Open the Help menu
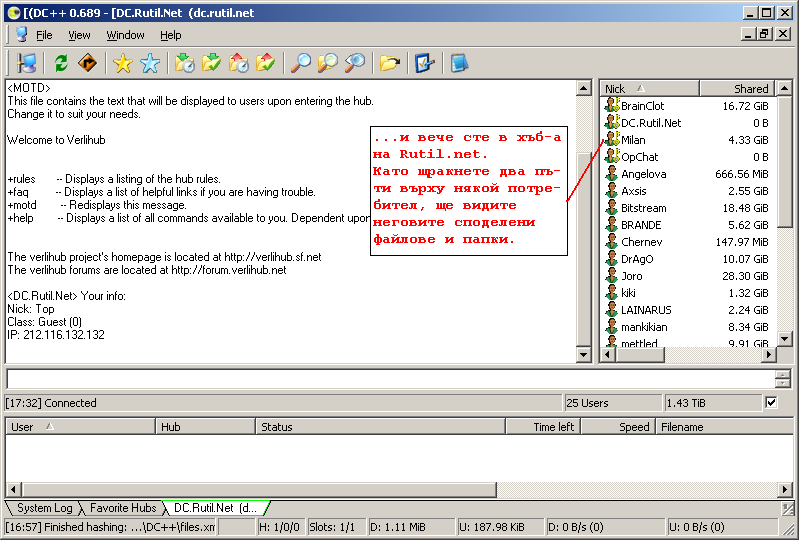The width and height of the screenshot is (799, 540). 170,35
